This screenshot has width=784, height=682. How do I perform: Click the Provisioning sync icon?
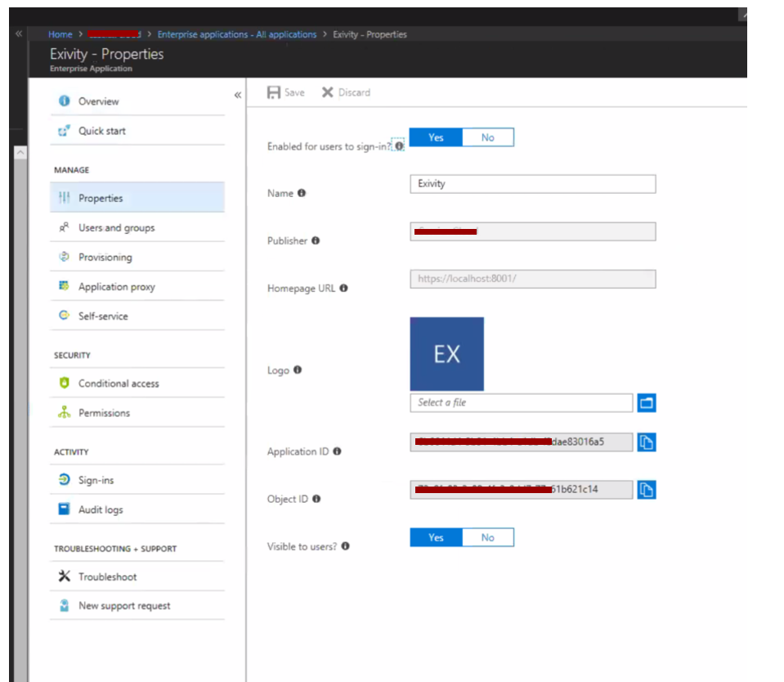pos(65,257)
